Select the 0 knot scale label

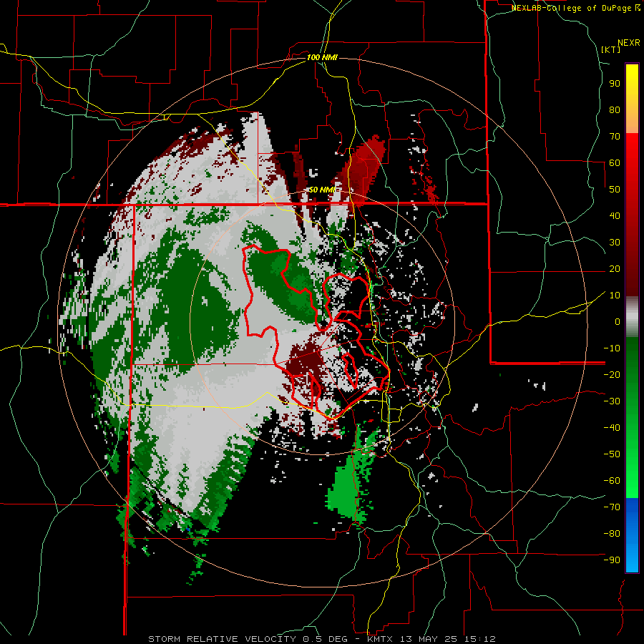tap(618, 322)
